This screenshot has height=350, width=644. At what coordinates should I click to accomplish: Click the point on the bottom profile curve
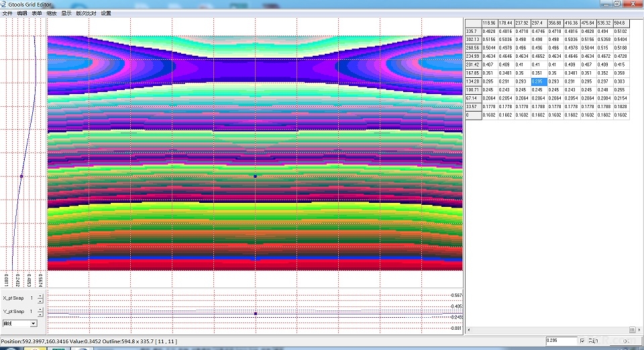[x=256, y=314]
